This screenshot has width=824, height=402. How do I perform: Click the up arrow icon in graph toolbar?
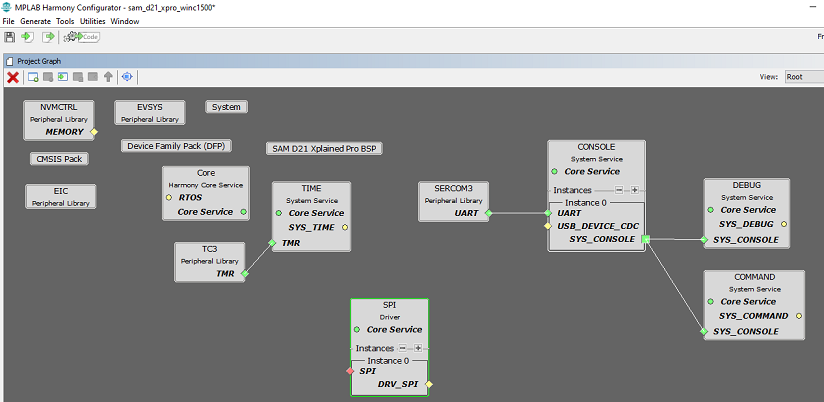tap(108, 77)
